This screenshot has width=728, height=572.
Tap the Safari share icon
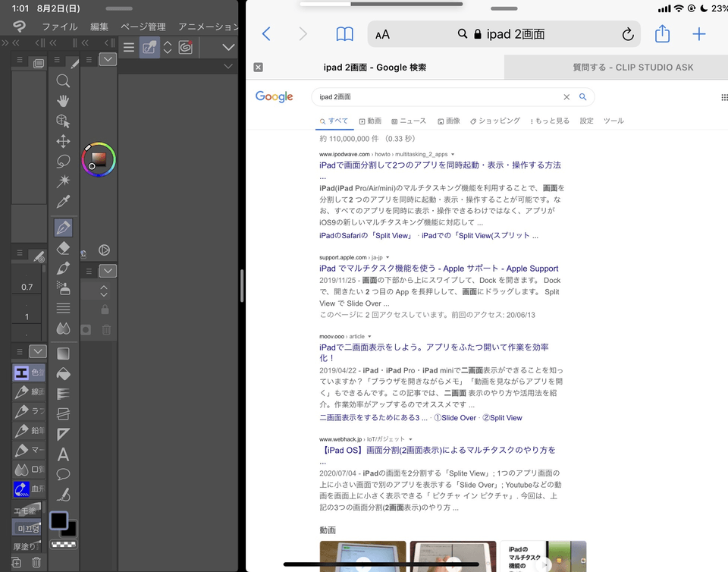662,33
